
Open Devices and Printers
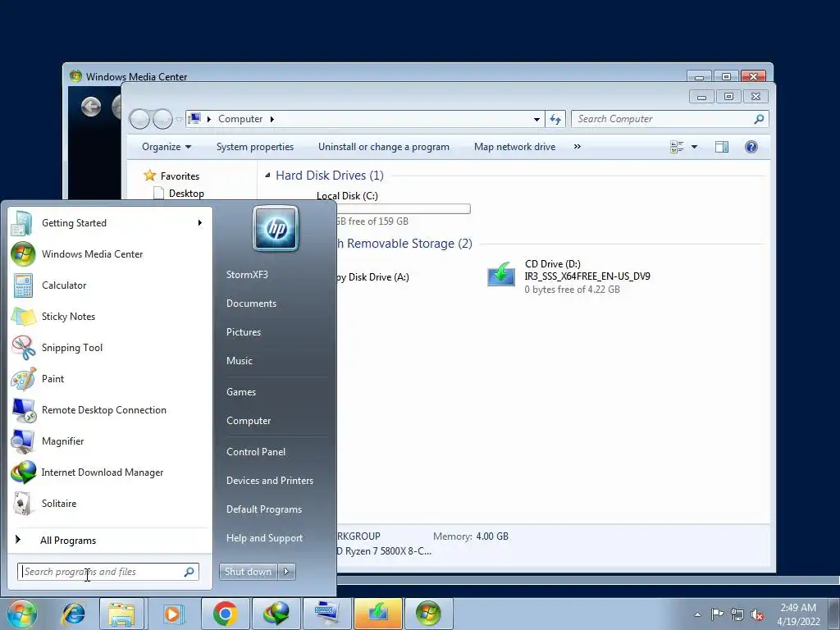click(269, 481)
